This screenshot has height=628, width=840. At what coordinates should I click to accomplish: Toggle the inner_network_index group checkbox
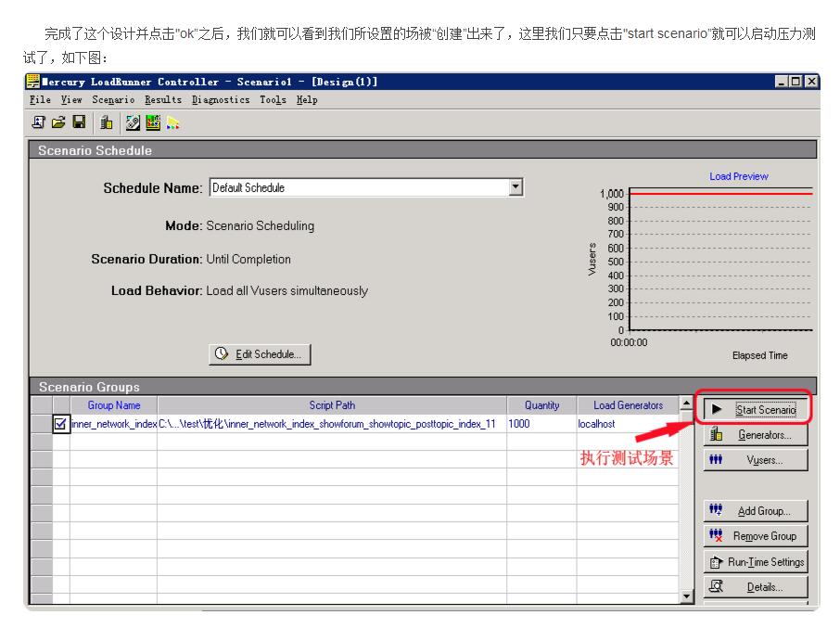60,424
